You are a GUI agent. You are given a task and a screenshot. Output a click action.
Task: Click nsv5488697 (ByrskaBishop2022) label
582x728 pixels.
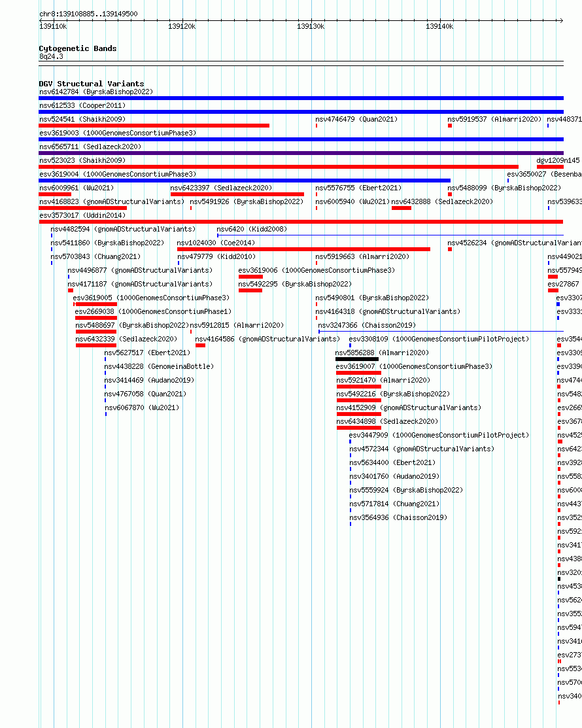132,326
